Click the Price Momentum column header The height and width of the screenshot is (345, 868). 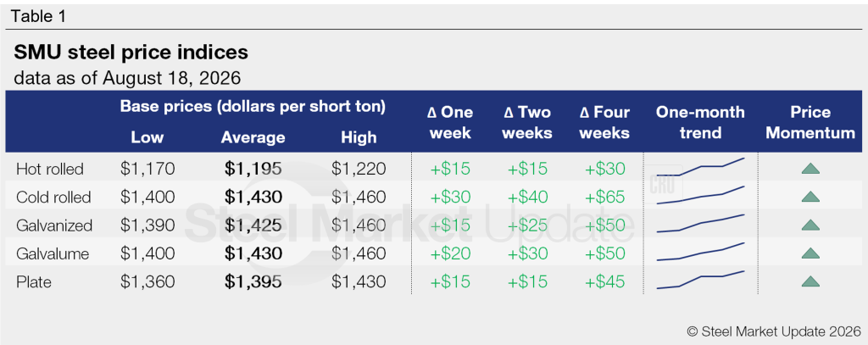click(x=810, y=122)
